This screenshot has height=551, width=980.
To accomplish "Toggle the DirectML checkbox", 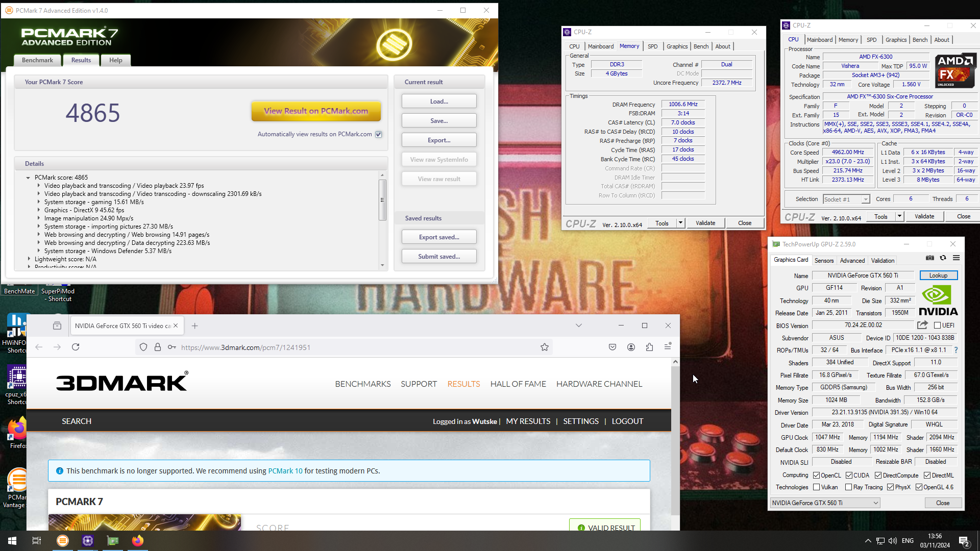I will pyautogui.click(x=927, y=475).
